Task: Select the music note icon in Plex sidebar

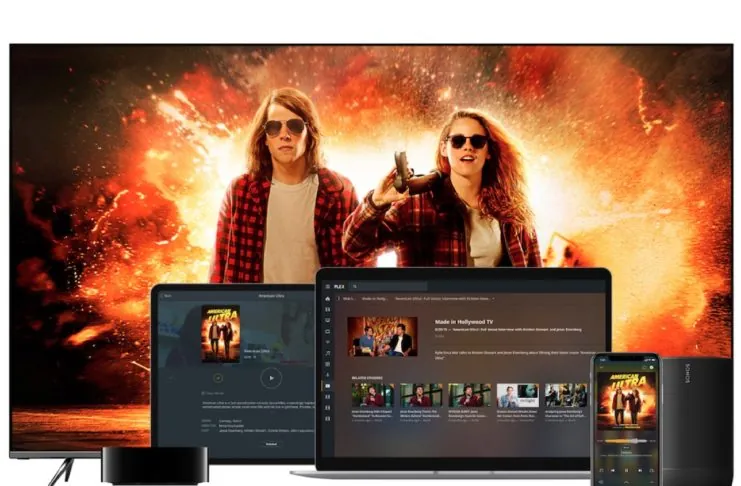Action: point(327,353)
